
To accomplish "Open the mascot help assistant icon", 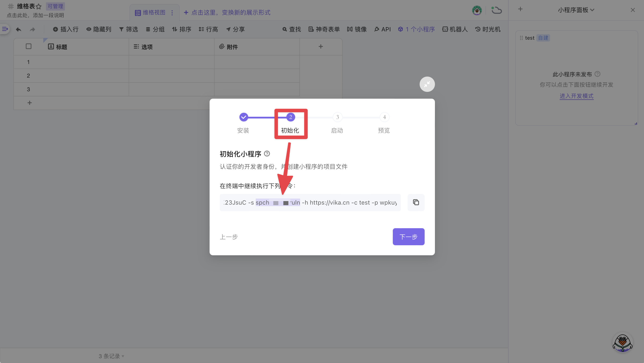I will point(623,343).
